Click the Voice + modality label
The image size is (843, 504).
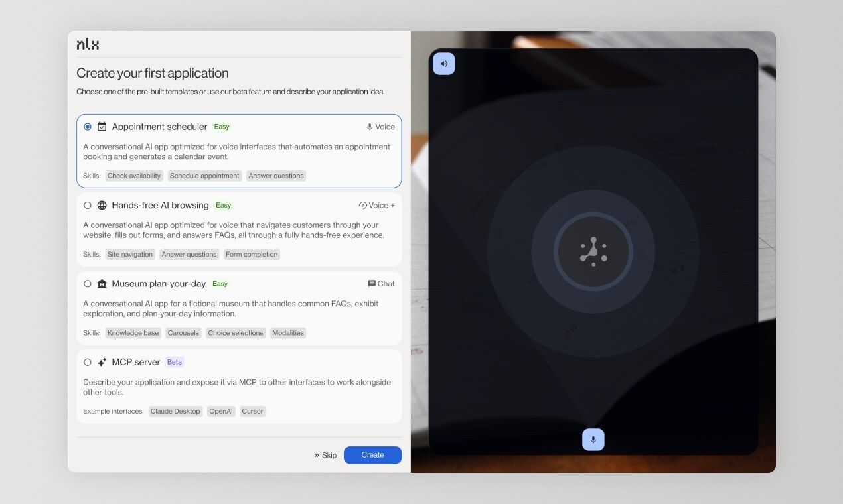377,206
